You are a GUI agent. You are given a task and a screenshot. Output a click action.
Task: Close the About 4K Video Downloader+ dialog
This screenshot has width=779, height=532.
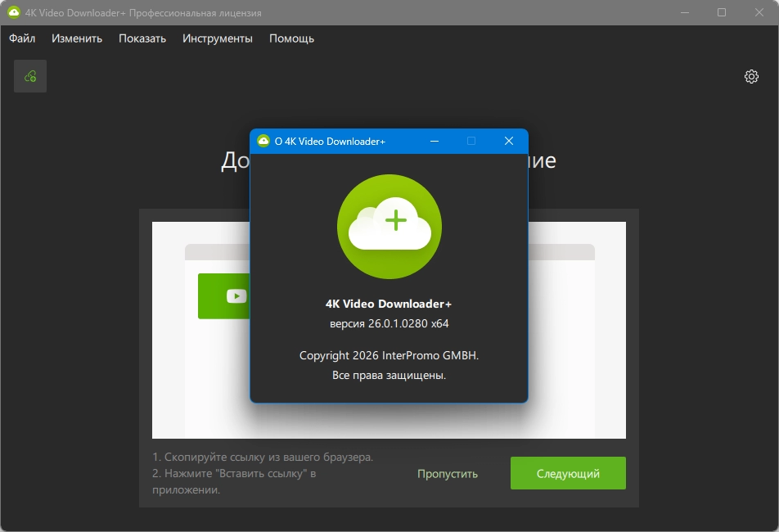coord(509,141)
